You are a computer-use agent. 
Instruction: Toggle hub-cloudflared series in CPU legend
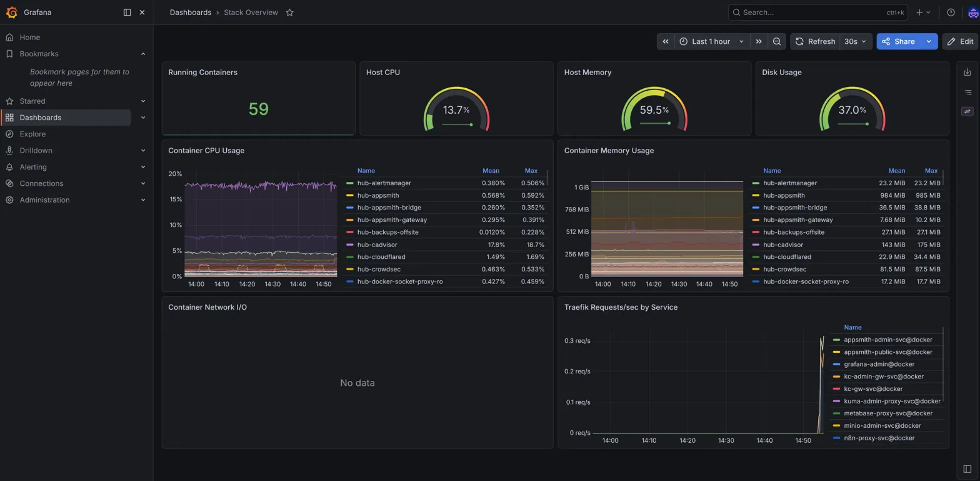pos(381,257)
